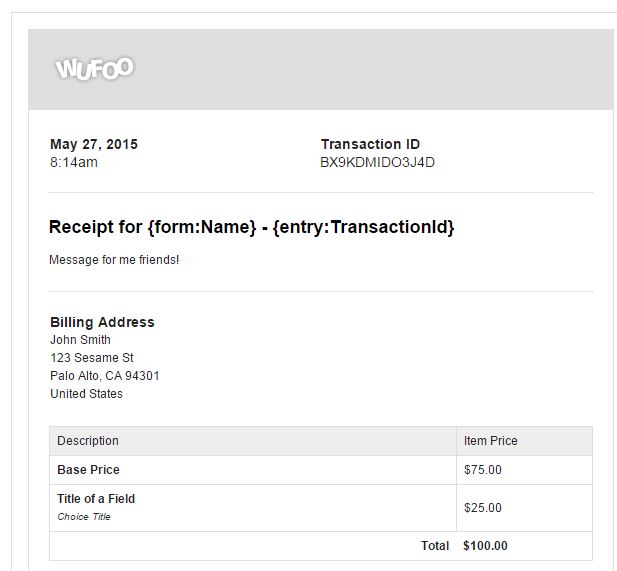Click the 123 Sesame St address line
The height and width of the screenshot is (571, 617).
(x=92, y=358)
